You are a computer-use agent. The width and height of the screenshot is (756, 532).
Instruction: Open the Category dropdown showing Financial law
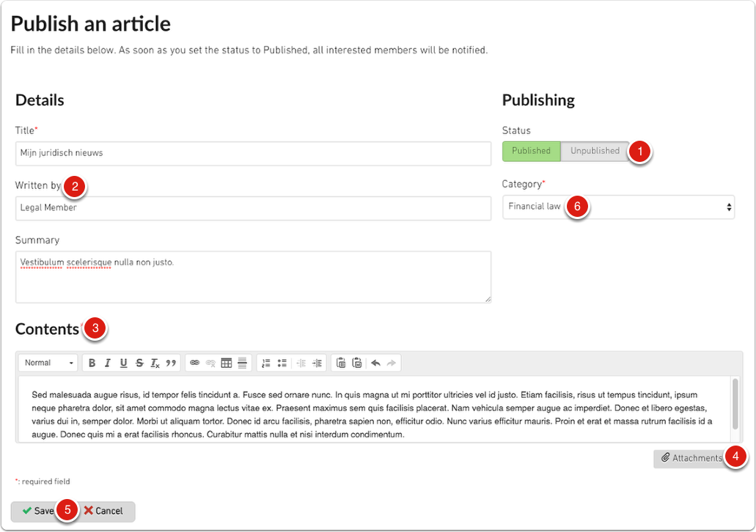pos(618,207)
